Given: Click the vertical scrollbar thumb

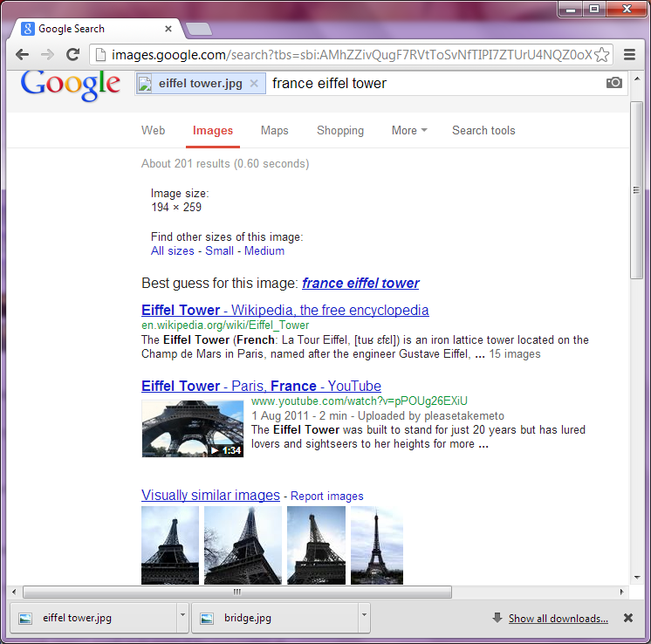Looking at the screenshot, I should point(636,190).
